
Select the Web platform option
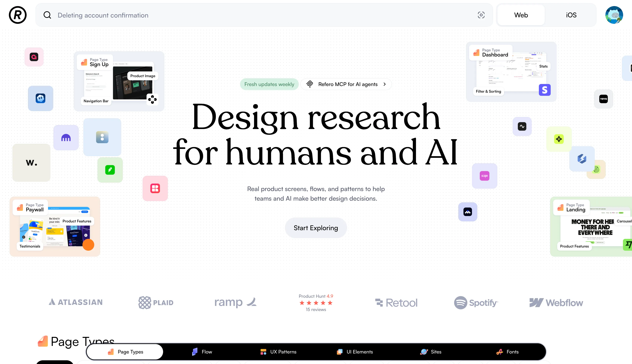click(521, 15)
